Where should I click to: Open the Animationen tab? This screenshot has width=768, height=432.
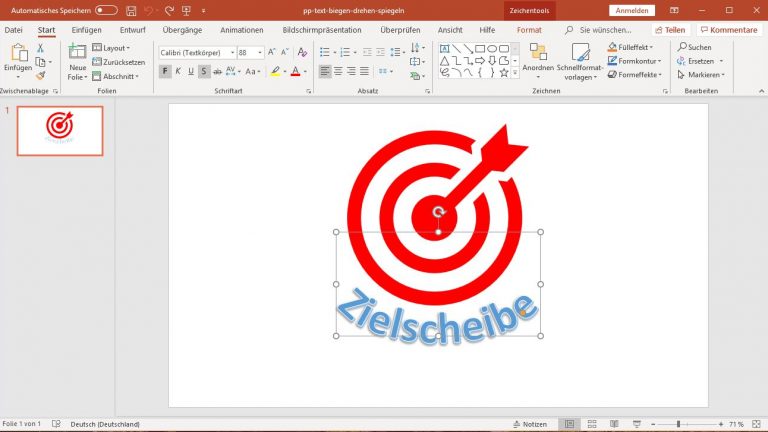click(x=241, y=30)
